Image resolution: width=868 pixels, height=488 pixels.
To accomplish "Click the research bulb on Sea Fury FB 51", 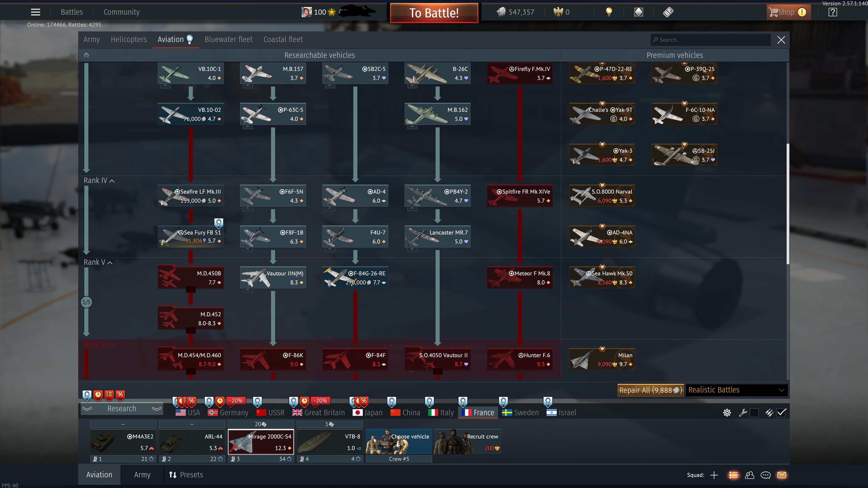I will [x=219, y=223].
